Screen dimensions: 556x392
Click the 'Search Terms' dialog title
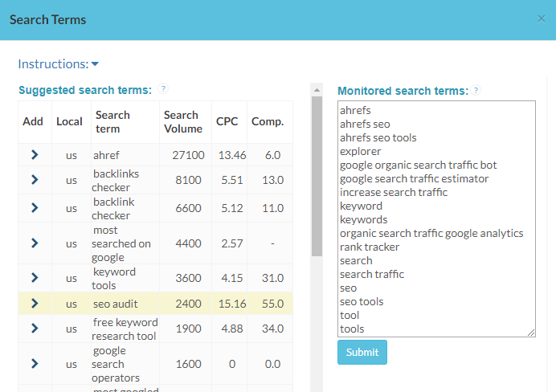(47, 20)
